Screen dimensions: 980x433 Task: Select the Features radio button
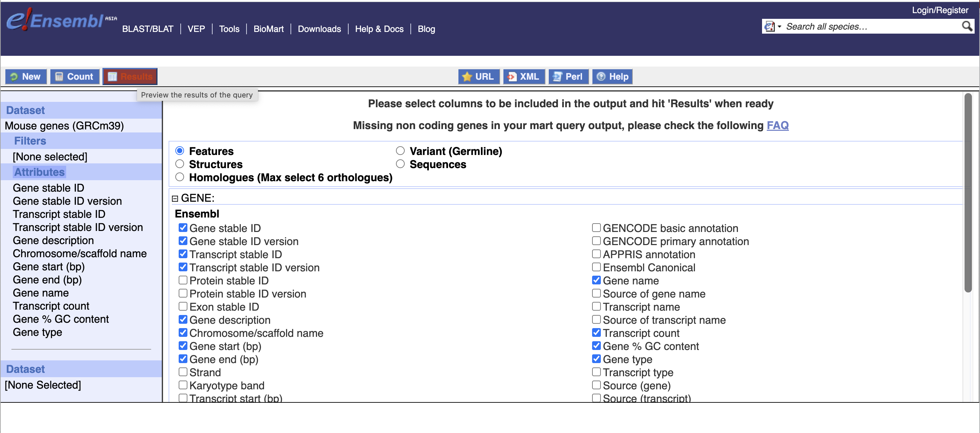tap(180, 151)
